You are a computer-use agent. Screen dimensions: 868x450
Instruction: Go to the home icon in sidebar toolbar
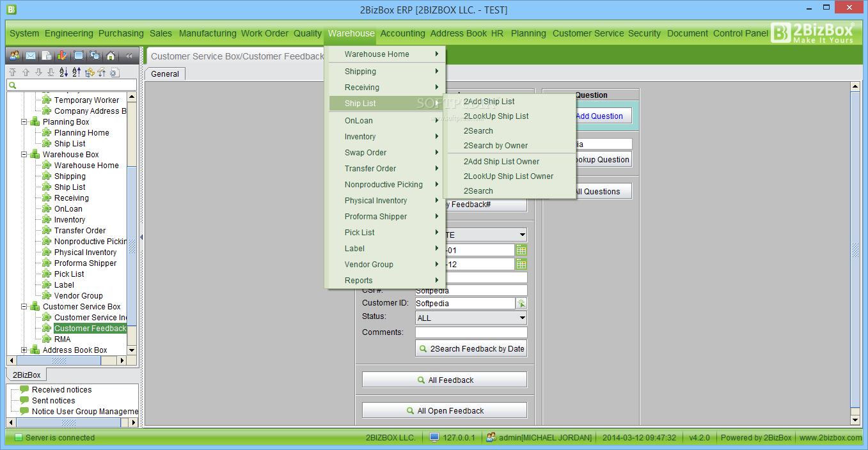coord(111,56)
